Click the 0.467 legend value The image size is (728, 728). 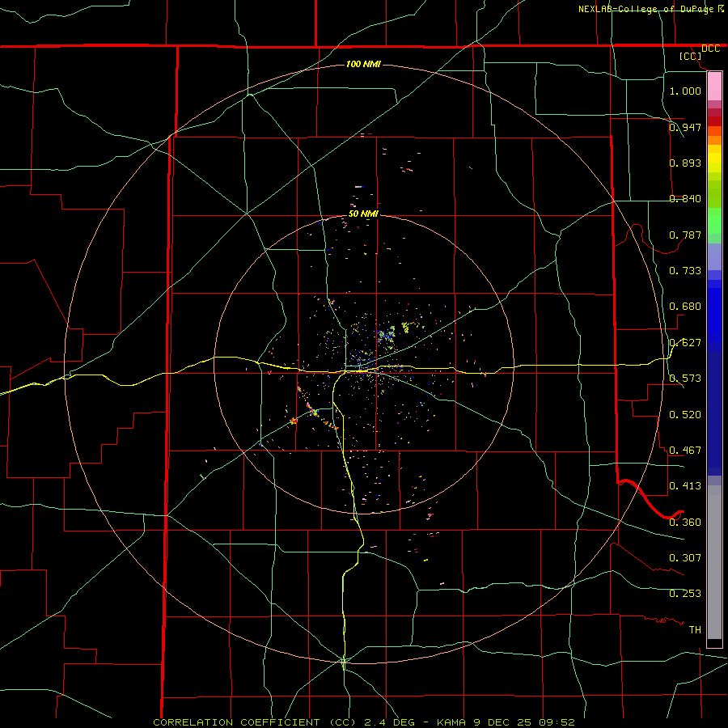[685, 451]
